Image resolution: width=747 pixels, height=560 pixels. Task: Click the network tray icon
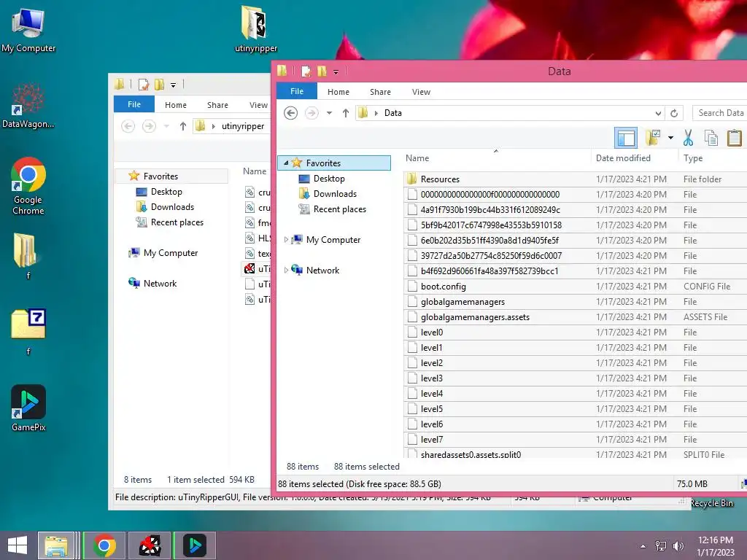coord(661,546)
